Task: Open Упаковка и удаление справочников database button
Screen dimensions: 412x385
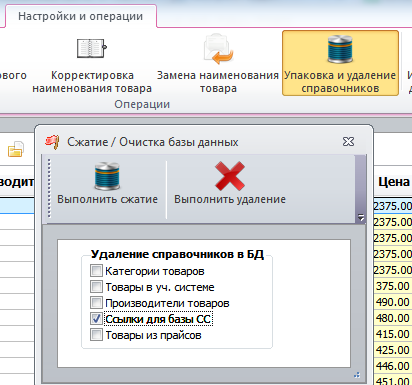Action: (340, 63)
